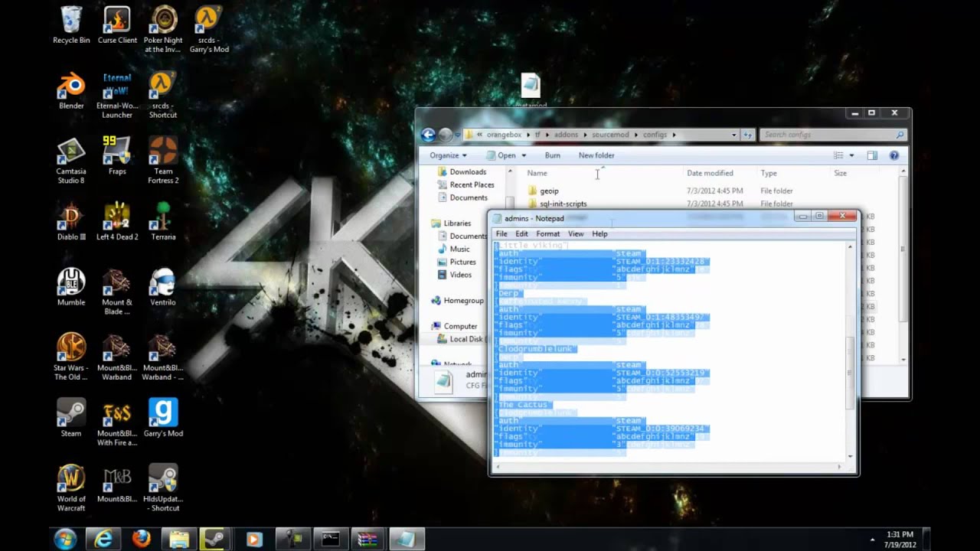Open the view options dropdown arrow in Explorer
Image resolution: width=980 pixels, height=551 pixels.
tap(851, 155)
